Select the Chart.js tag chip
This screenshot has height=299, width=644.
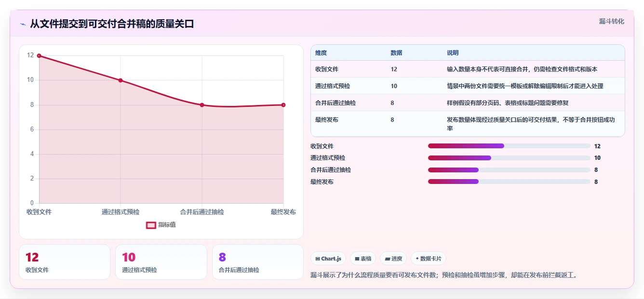[328, 259]
